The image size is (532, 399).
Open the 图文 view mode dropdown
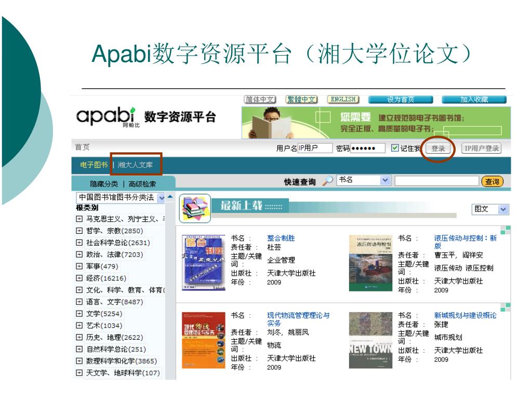click(x=503, y=209)
